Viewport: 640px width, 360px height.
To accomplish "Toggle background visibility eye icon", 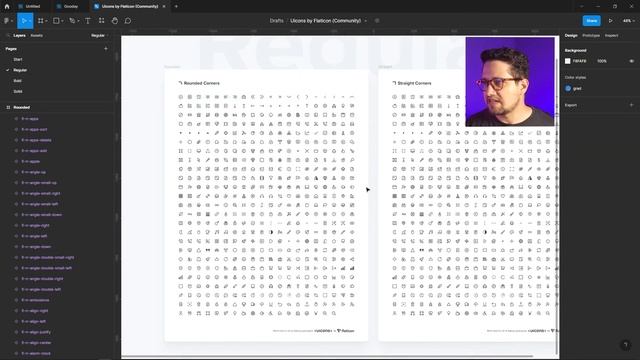I will click(x=631, y=61).
